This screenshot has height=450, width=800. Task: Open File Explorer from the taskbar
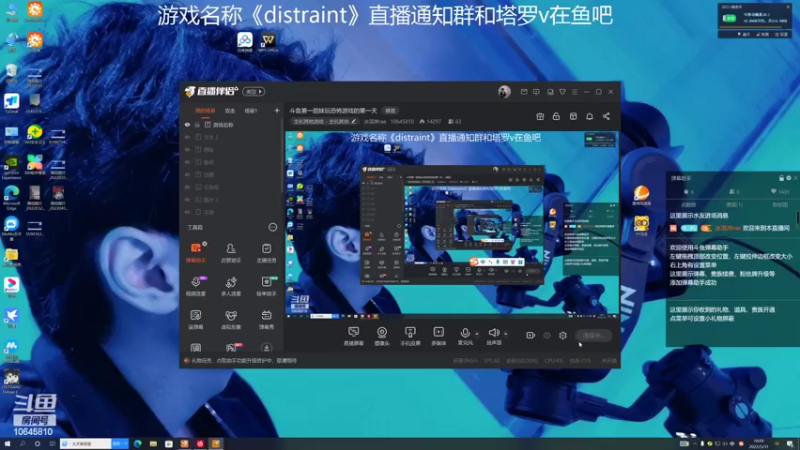coord(153,444)
